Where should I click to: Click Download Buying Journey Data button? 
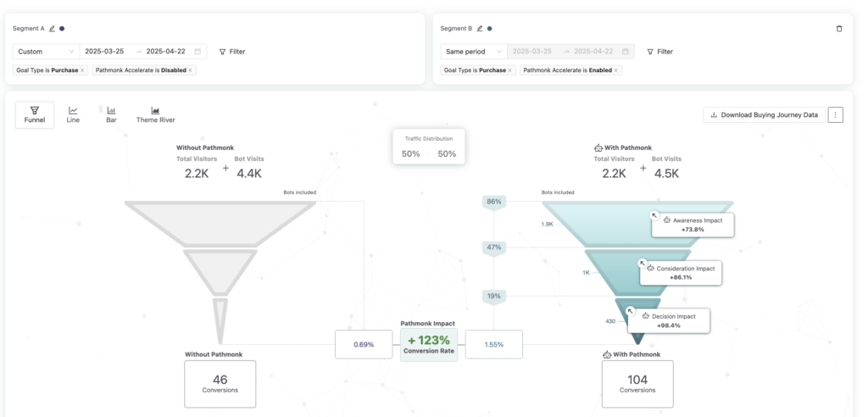pyautogui.click(x=764, y=114)
